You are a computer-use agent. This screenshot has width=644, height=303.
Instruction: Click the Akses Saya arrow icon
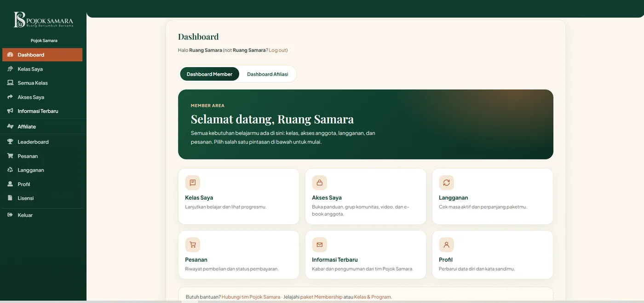pyautogui.click(x=10, y=97)
